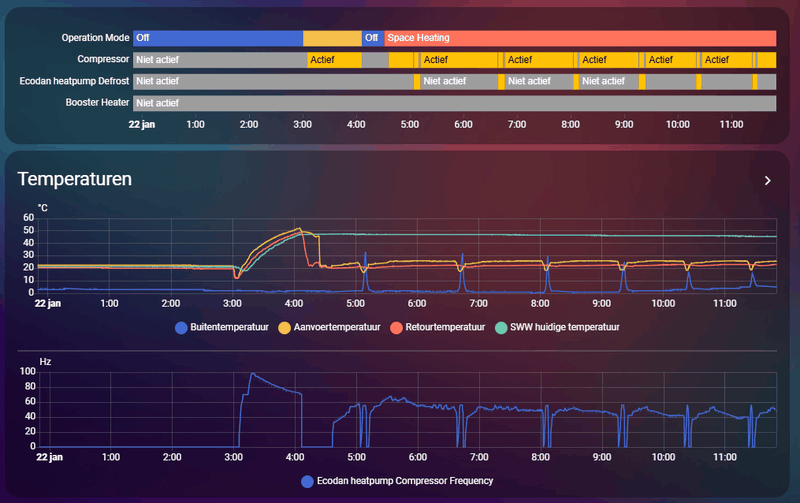Viewport: 800px width, 503px height.
Task: Toggle Buitentemperatuur legend series
Action: point(222,328)
